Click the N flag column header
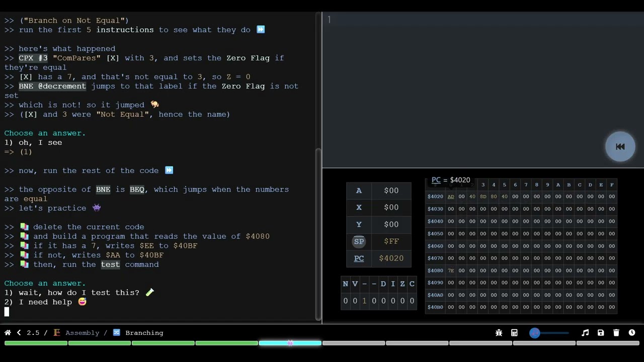 (x=345, y=284)
